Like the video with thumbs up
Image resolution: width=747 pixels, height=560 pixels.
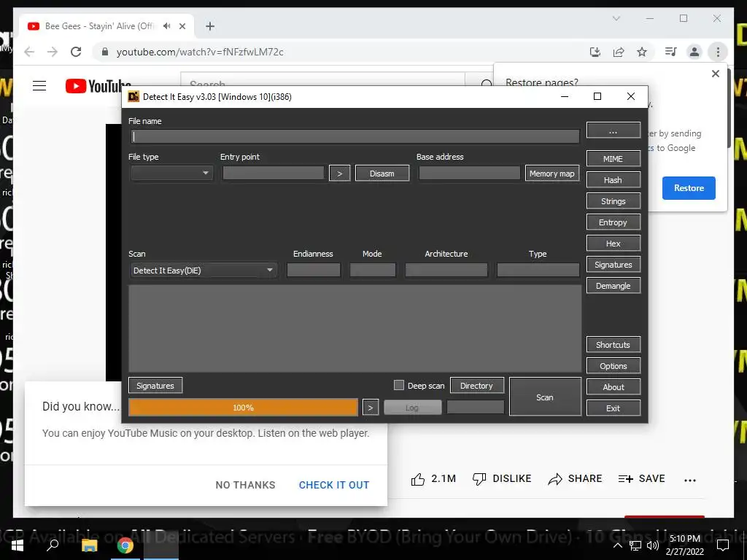418,479
